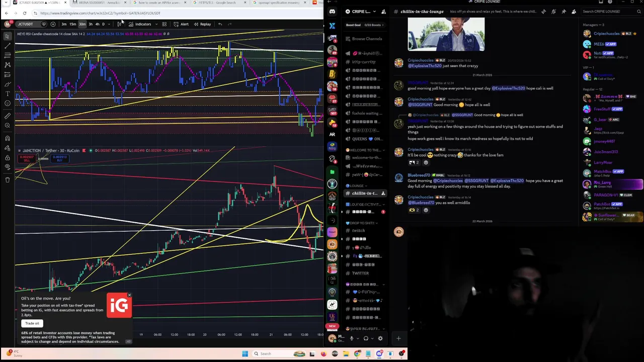Click the Windows taskbar Search box
This screenshot has height=362, width=644.
coord(278,353)
